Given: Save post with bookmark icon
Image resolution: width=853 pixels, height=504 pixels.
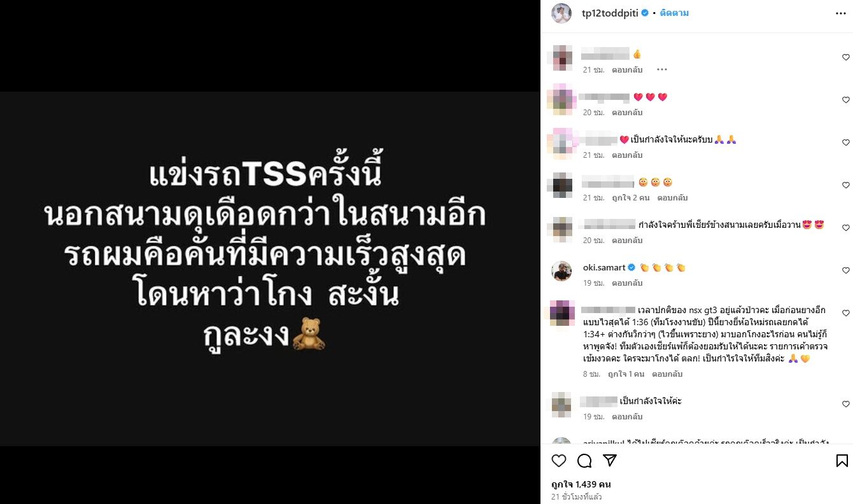Looking at the screenshot, I should [842, 461].
